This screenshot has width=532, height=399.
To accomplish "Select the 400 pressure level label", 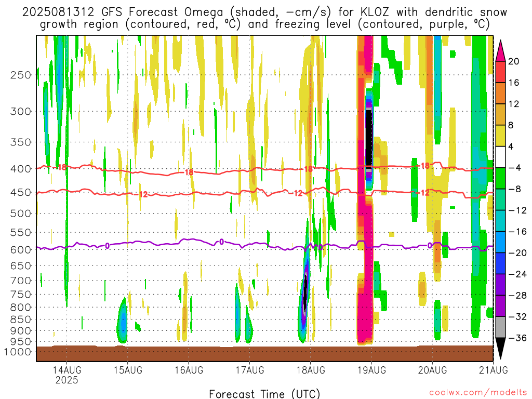I will (21, 169).
